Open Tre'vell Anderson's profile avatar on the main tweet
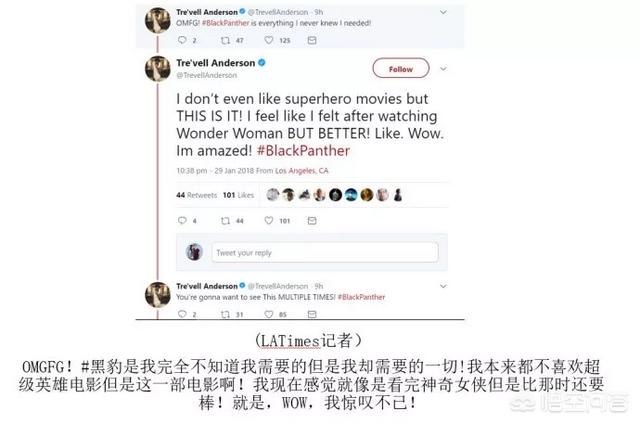The image size is (640, 424). tap(158, 69)
